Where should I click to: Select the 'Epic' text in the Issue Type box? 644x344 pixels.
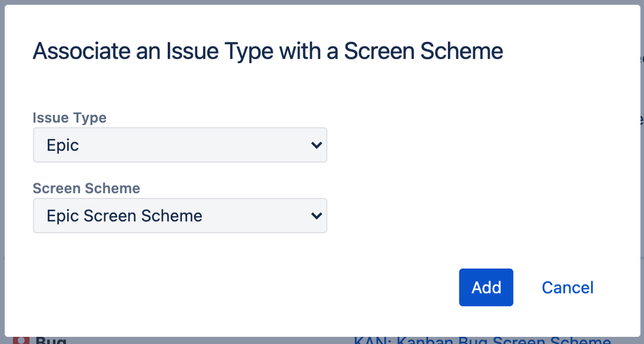pos(63,145)
